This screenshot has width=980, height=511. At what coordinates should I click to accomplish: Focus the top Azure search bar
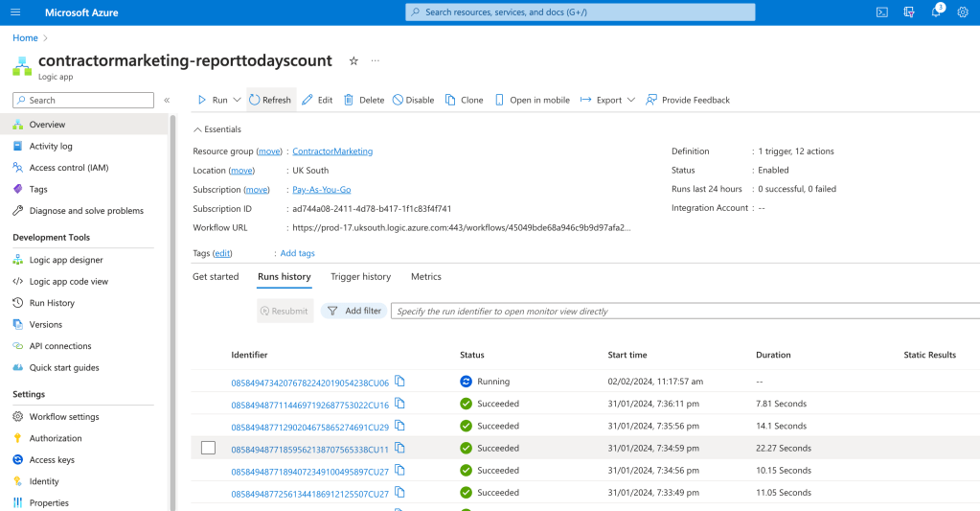580,12
